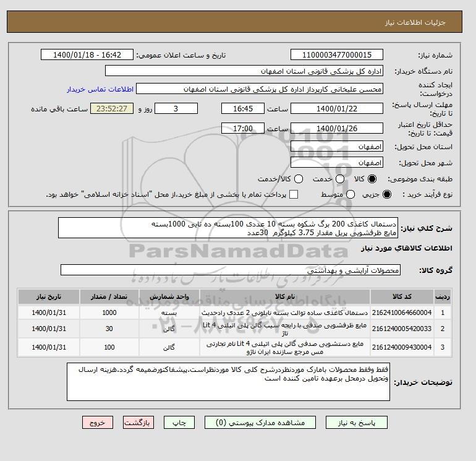This screenshot has width=476, height=461.
Task: Select جزیی purchase process type
Action: point(387,194)
